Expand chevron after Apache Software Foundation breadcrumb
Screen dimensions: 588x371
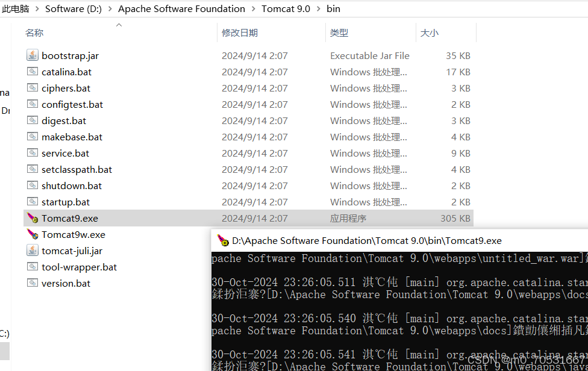pos(254,8)
